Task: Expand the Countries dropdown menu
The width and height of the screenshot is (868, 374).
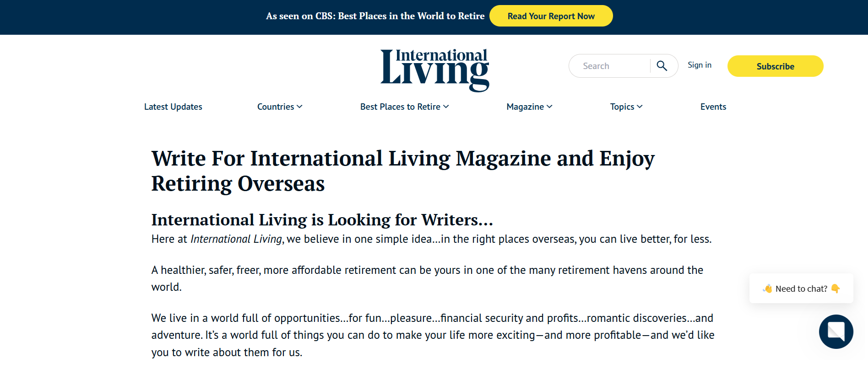Action: pos(280,107)
